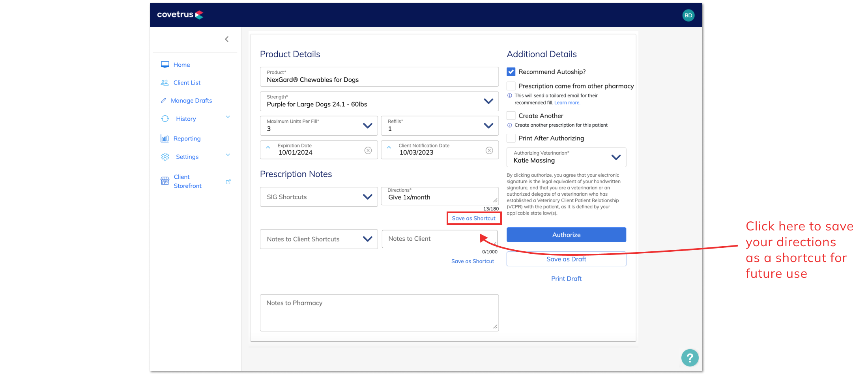Click the Reporting bar chart icon
The image size is (868, 378).
165,138
